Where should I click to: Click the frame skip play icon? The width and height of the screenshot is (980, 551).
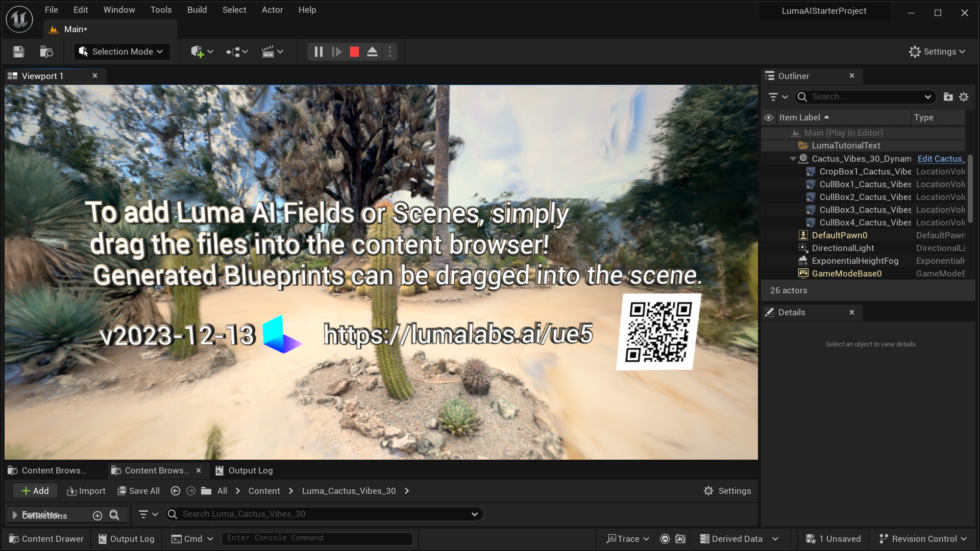click(x=336, y=52)
